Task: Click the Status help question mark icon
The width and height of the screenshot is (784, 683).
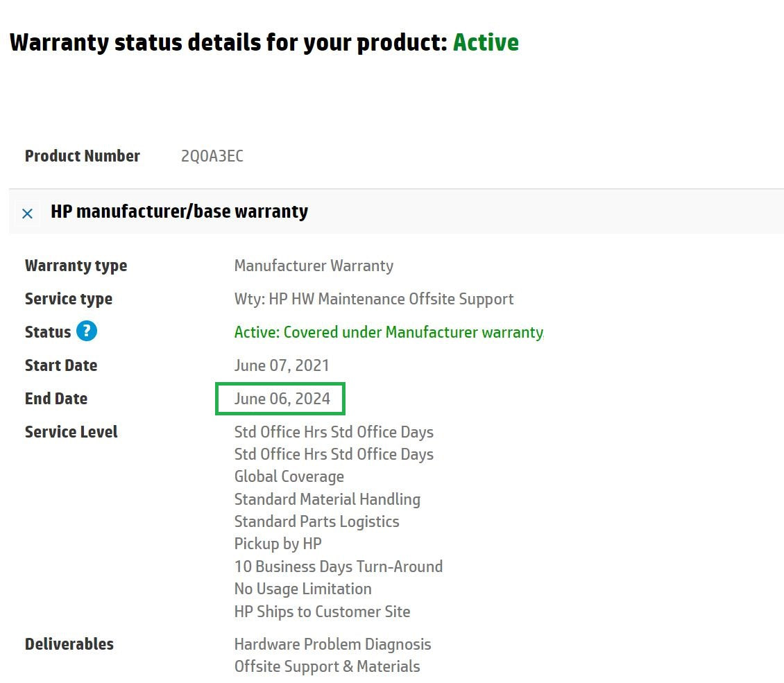Action: coord(87,331)
